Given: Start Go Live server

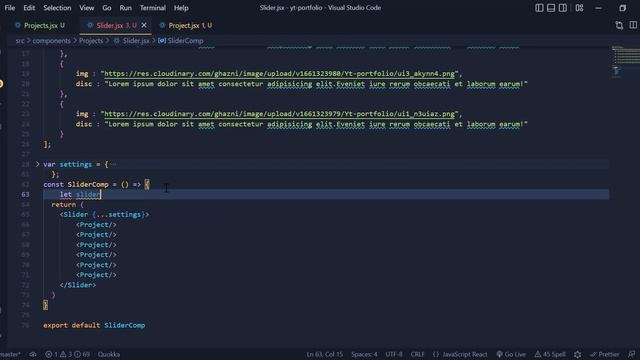Looking at the screenshot, I should click(511, 354).
